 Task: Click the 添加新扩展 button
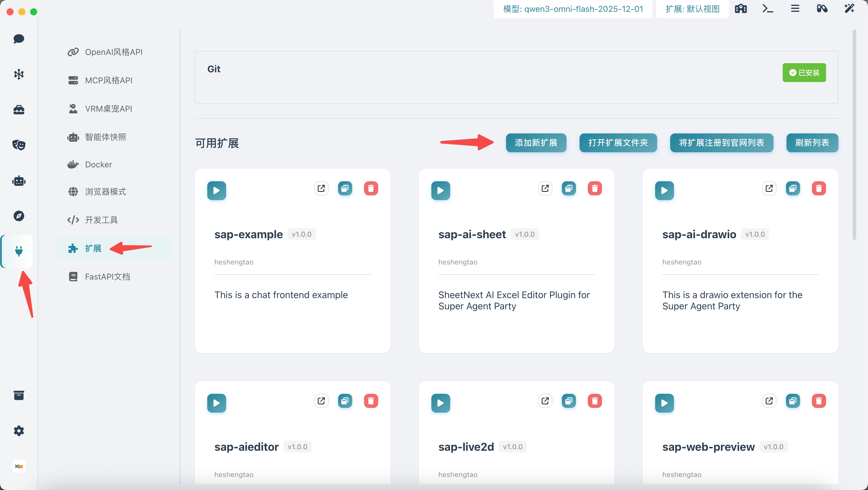coord(536,143)
